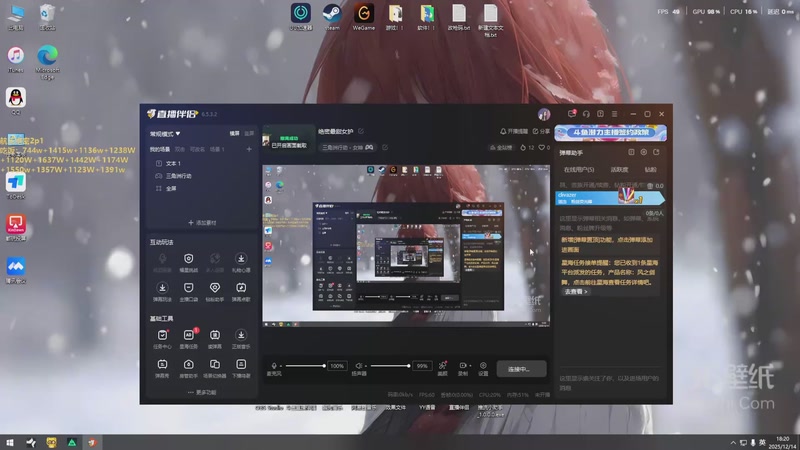The width and height of the screenshot is (800, 450).
Task: Open WeGame desktop shortcut
Action: [x=364, y=17]
